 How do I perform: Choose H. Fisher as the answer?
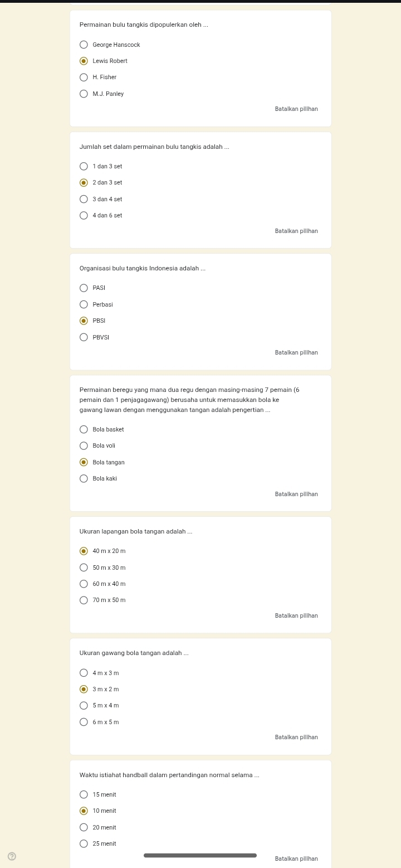coord(84,77)
